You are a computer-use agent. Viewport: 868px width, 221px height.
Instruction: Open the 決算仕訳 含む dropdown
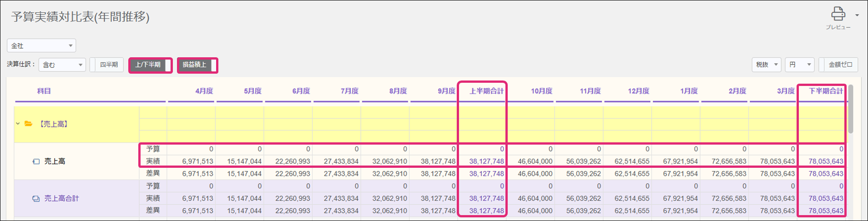pos(62,65)
